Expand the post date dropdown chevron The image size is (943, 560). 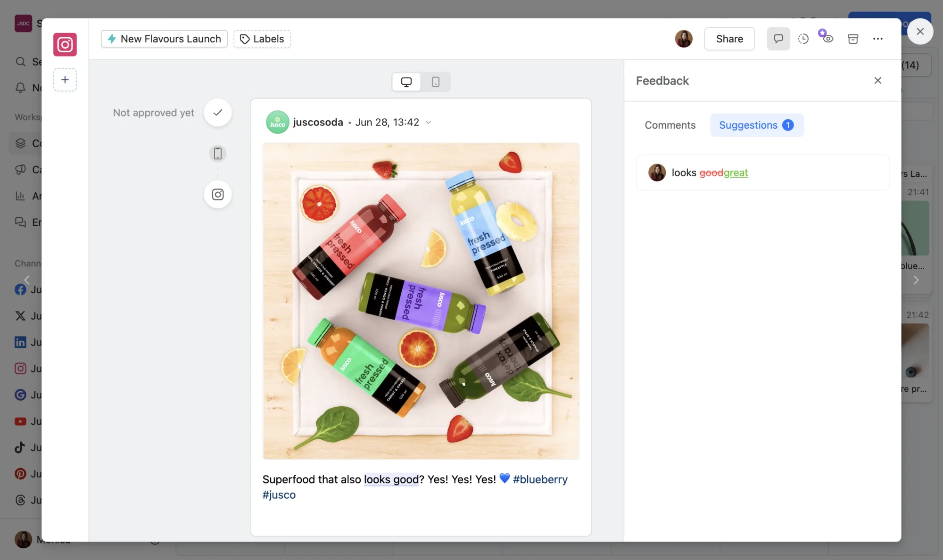[x=429, y=123]
